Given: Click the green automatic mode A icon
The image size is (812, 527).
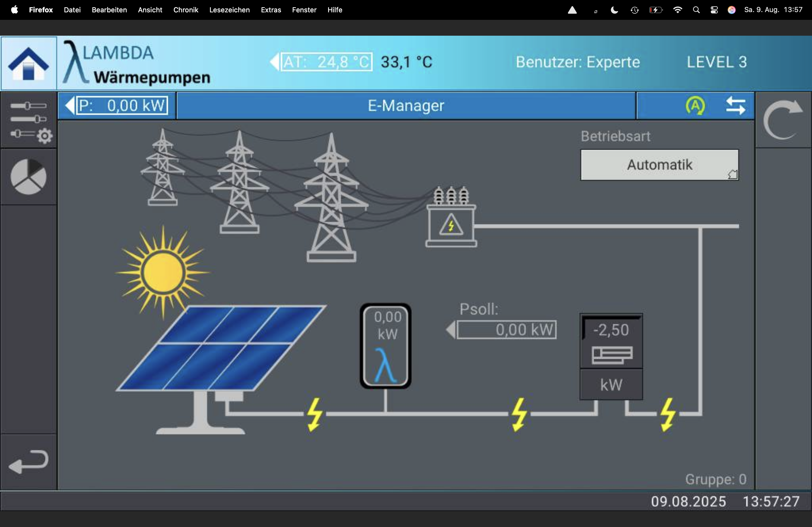Looking at the screenshot, I should pos(695,106).
